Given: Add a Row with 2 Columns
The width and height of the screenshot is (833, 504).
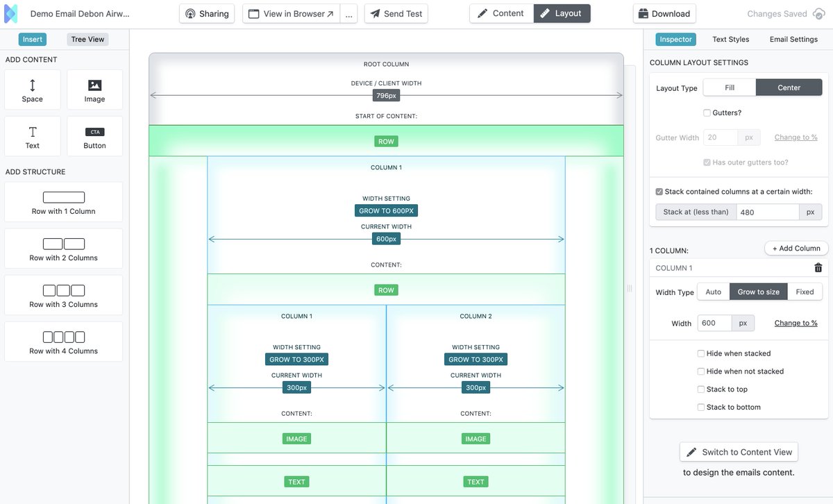Looking at the screenshot, I should pos(64,249).
